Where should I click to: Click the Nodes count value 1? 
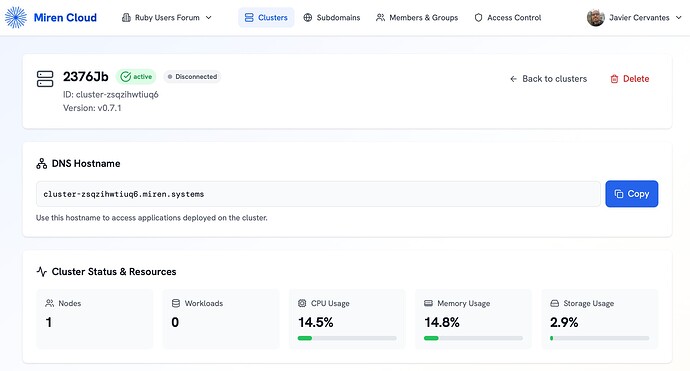coord(48,322)
